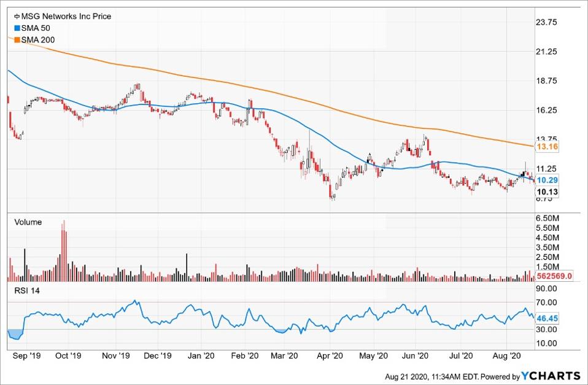Viewport: 588px width, 385px height.
Task: Click the 90.00 RSI axis label
Action: coord(547,289)
